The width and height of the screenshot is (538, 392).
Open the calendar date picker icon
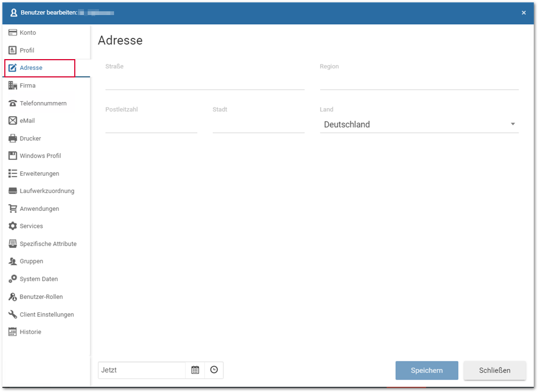tap(195, 370)
